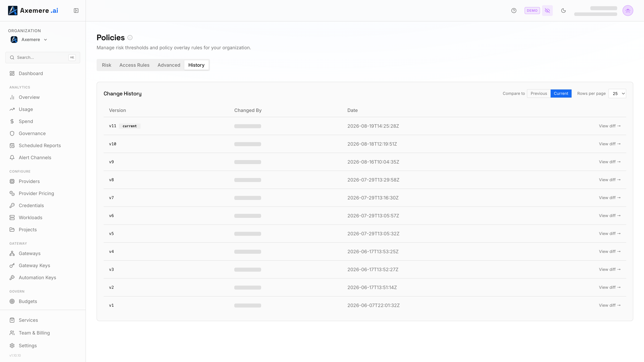Switch to the Risk tab
The image size is (644, 362).
coord(106,65)
